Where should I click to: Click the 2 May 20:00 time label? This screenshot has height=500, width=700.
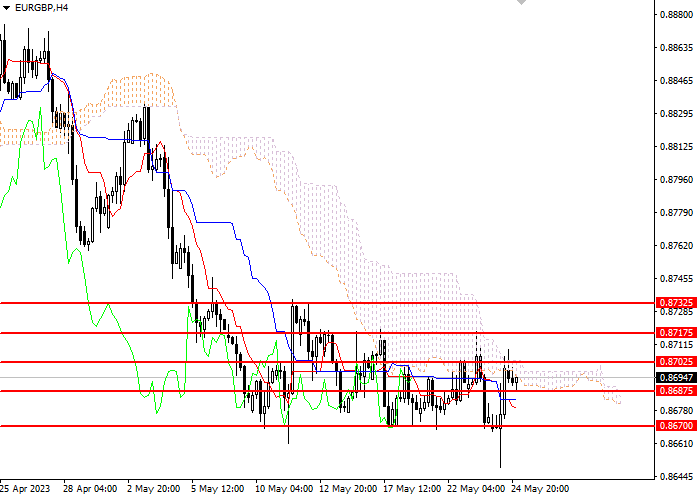click(154, 489)
